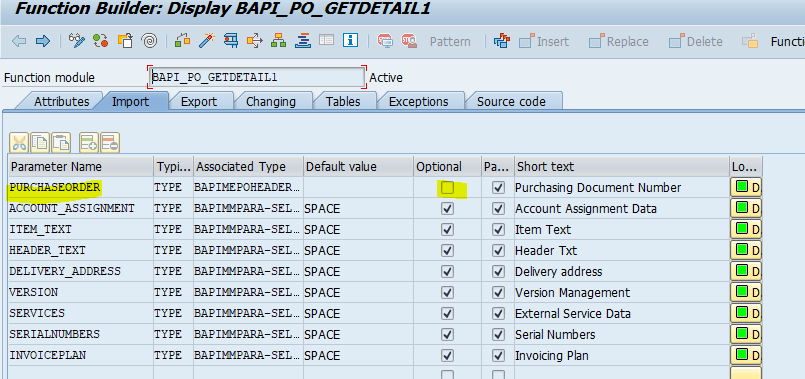The width and height of the screenshot is (805, 379).
Task: Click the Parameter Name column header
Action: (x=81, y=167)
